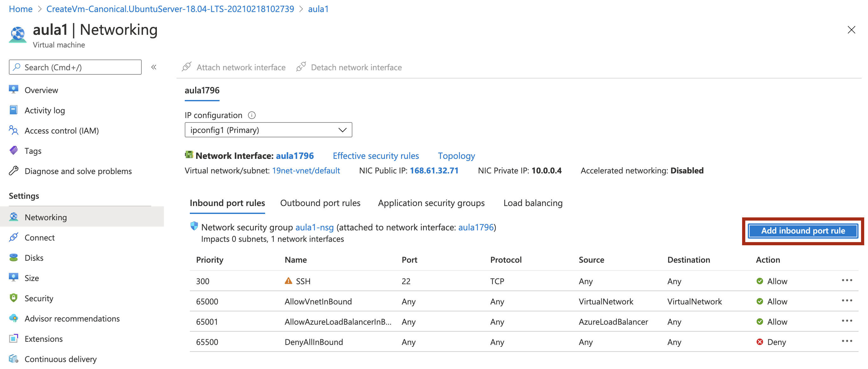868x369 pixels.
Task: Click the Disks icon in Settings
Action: pyautogui.click(x=14, y=258)
